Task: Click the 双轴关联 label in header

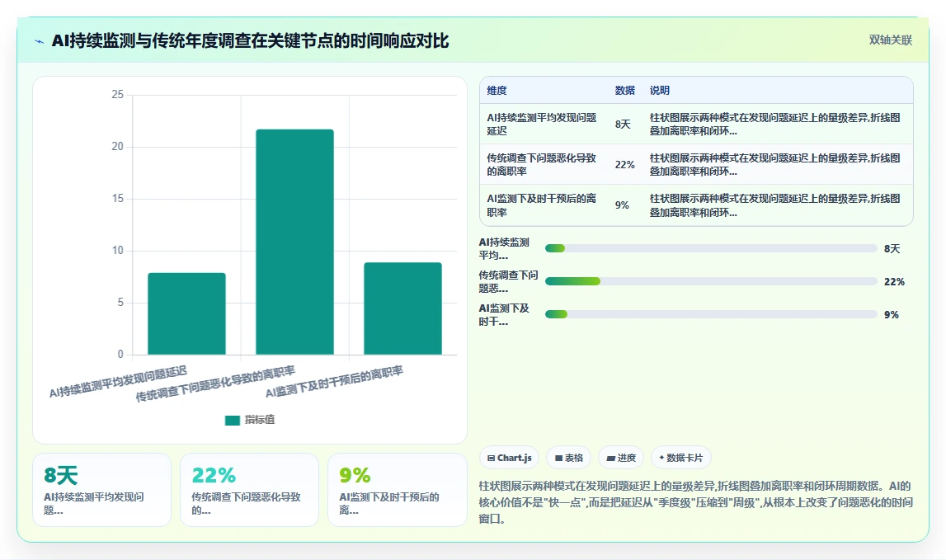Action: (x=890, y=40)
